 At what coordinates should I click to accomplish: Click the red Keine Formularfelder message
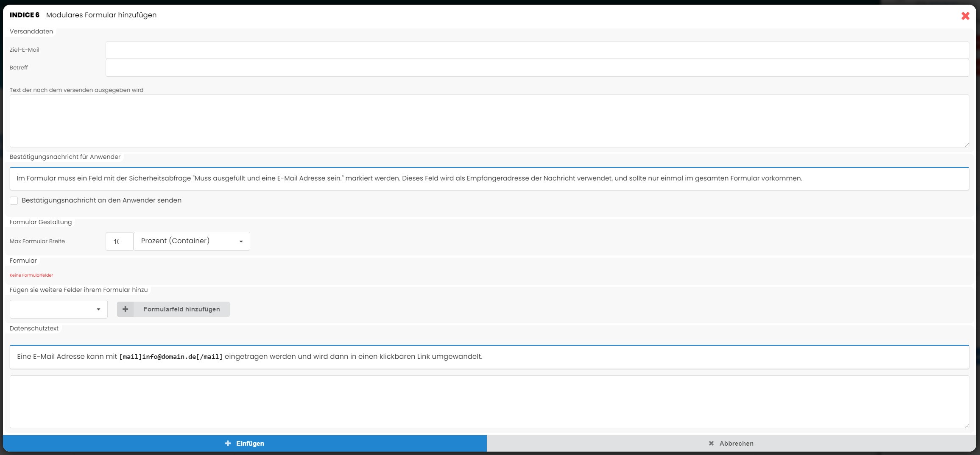click(x=31, y=275)
